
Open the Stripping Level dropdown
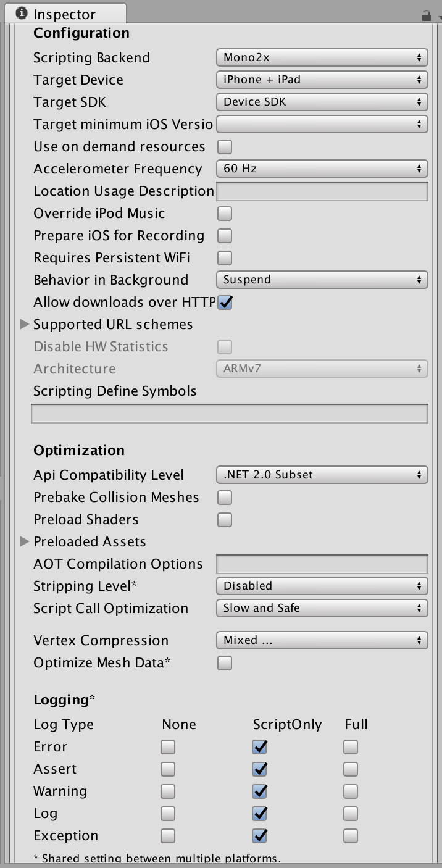322,586
